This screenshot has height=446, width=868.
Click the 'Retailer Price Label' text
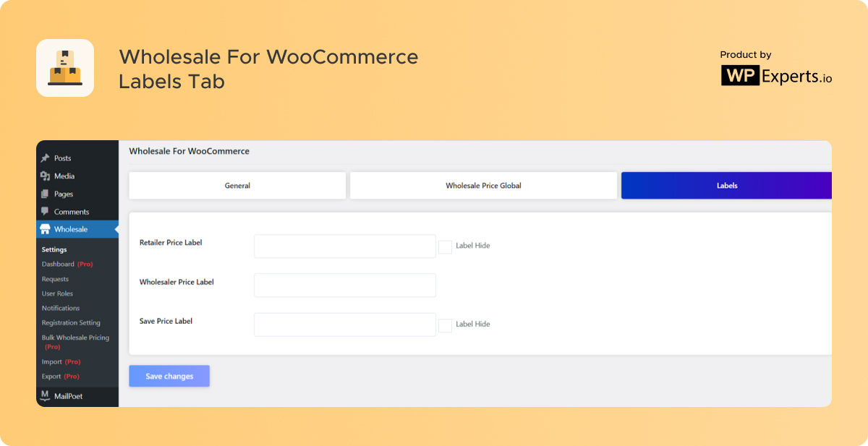[171, 243]
